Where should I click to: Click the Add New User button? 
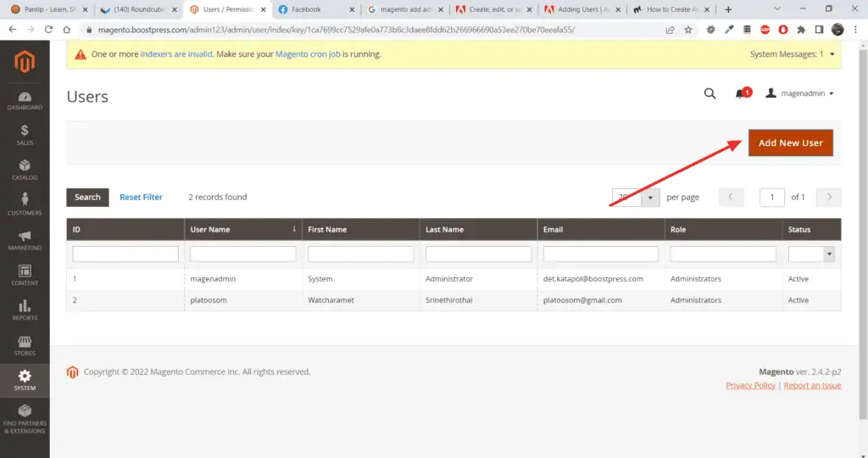[791, 142]
